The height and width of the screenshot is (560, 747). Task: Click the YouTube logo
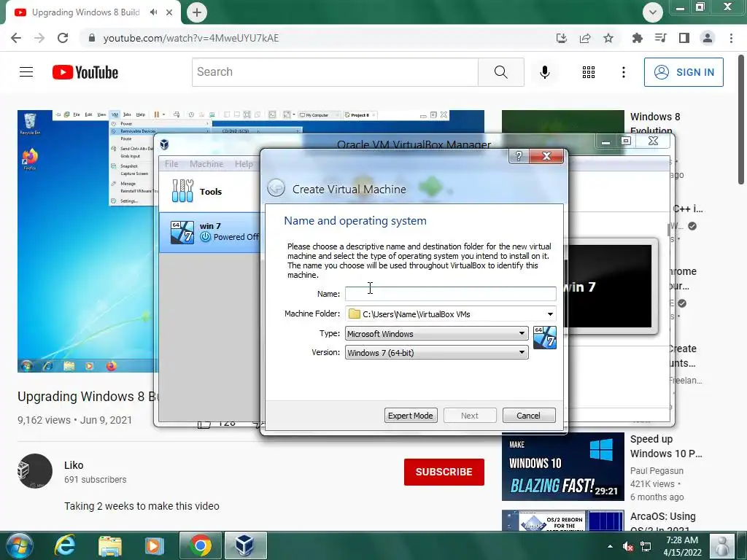[x=85, y=72]
